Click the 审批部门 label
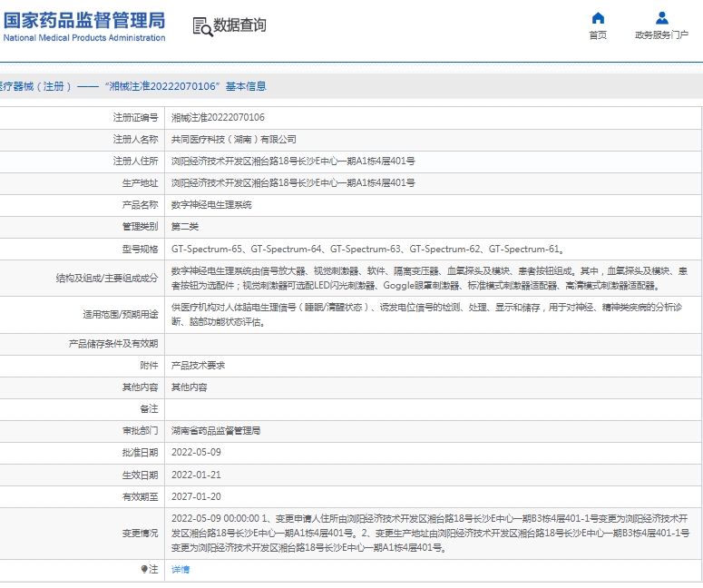Image resolution: width=703 pixels, height=588 pixels. coord(140,431)
